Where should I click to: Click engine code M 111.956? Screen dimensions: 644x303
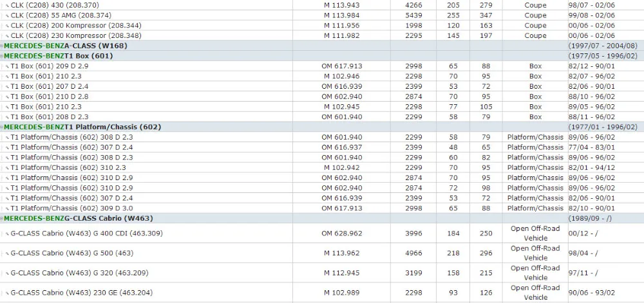[x=342, y=26]
